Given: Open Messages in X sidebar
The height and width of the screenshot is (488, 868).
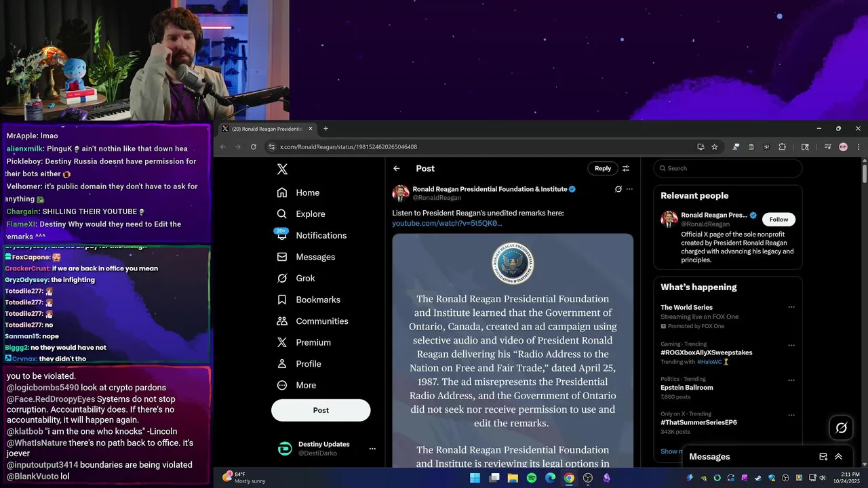Looking at the screenshot, I should (x=306, y=257).
